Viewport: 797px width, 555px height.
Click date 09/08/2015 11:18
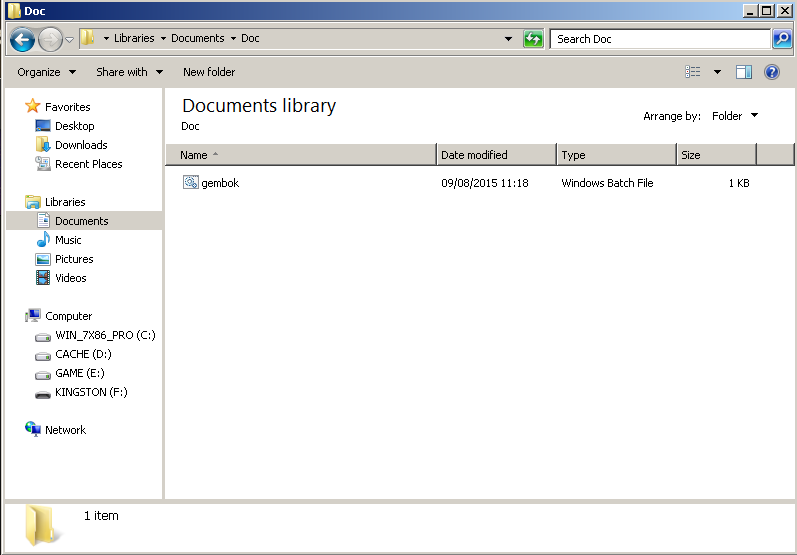point(485,183)
